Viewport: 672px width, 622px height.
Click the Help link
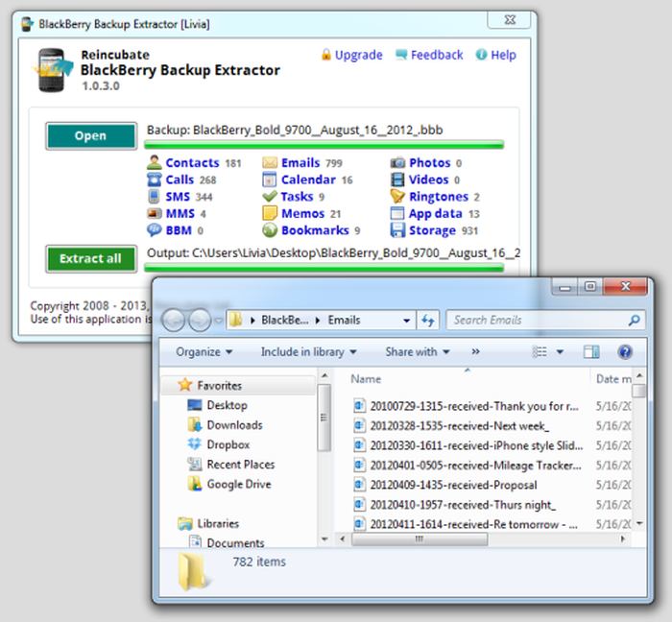point(503,55)
